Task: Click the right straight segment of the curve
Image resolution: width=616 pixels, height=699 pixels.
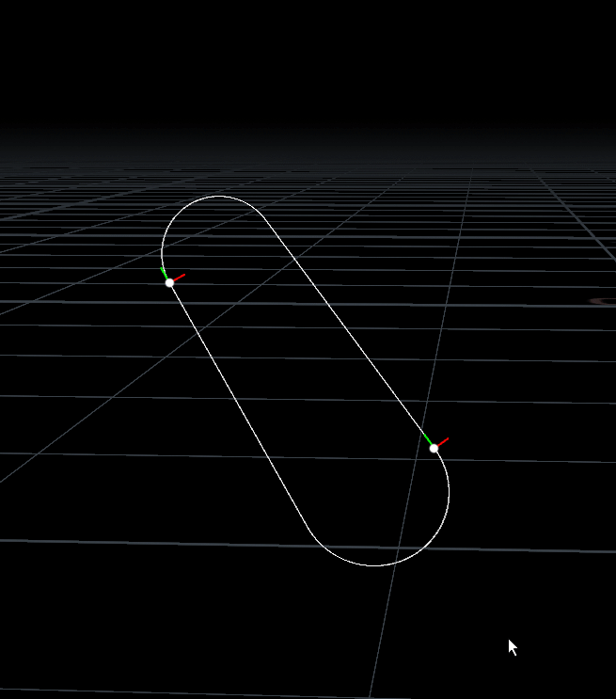Action: point(348,331)
